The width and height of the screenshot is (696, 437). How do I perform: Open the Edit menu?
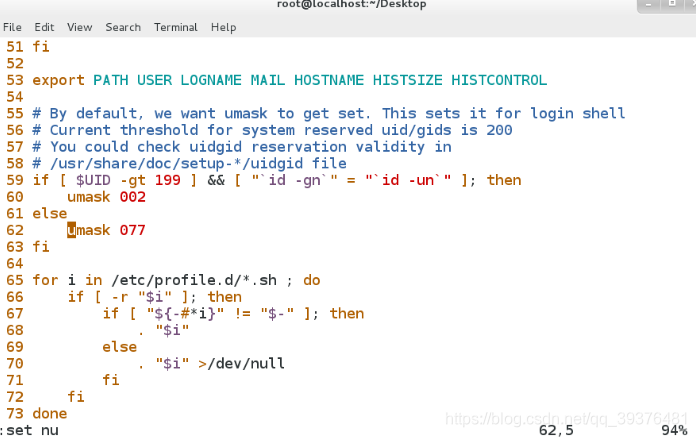(x=44, y=27)
